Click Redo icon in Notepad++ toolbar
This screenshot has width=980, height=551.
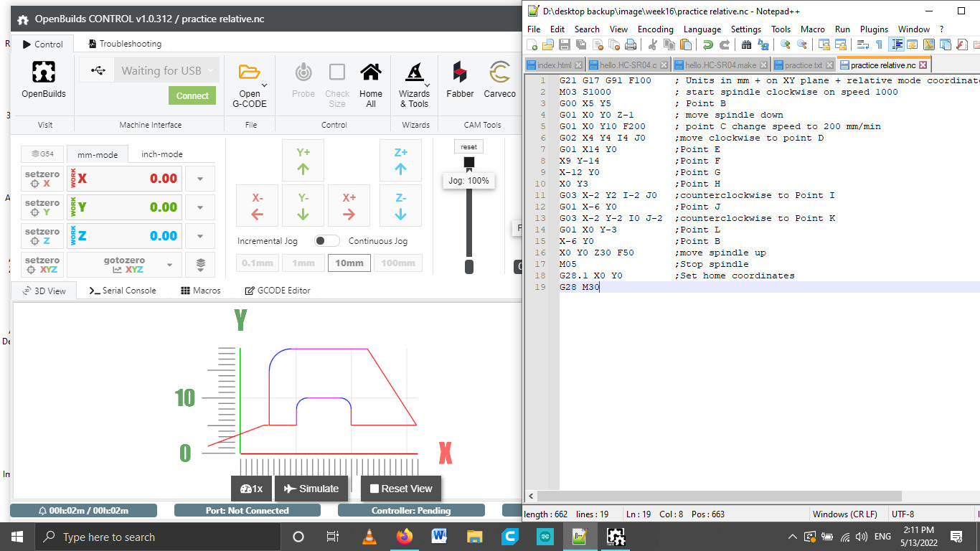click(x=725, y=44)
